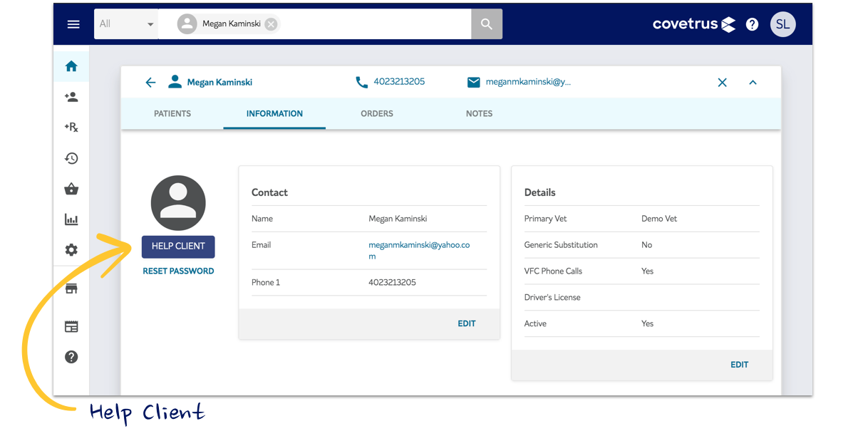
Task: Click the Driver's License row label
Action: pos(552,298)
